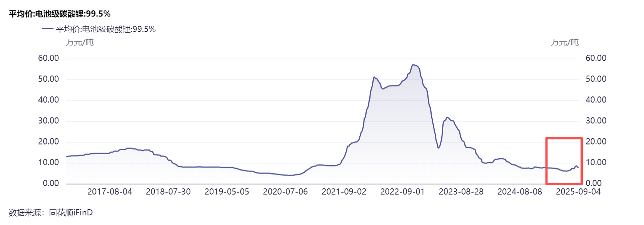Select the 2020-07-06 date label

pos(285,192)
